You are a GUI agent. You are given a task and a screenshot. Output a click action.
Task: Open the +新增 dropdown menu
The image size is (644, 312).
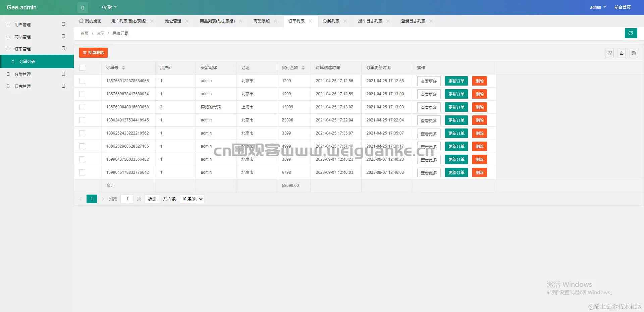(109, 7)
